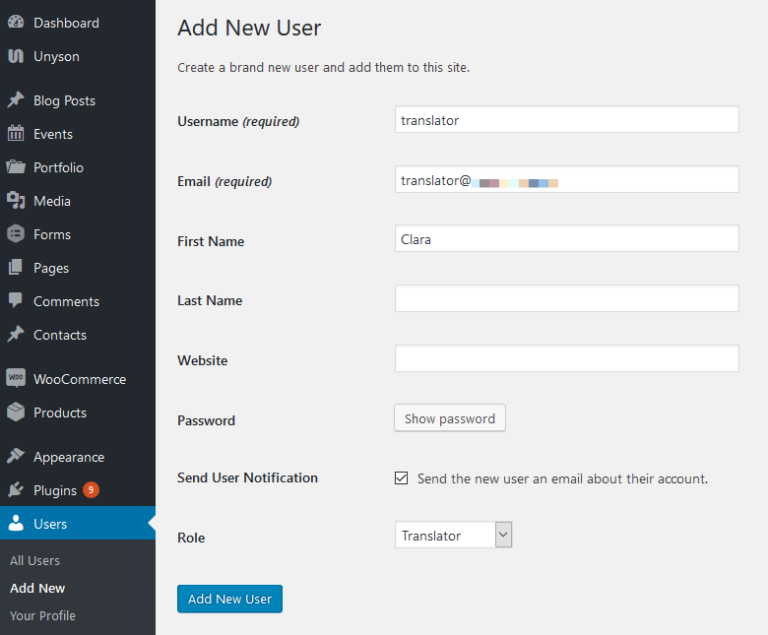Click the Username field containing translator
The width and height of the screenshot is (768, 635).
point(566,120)
